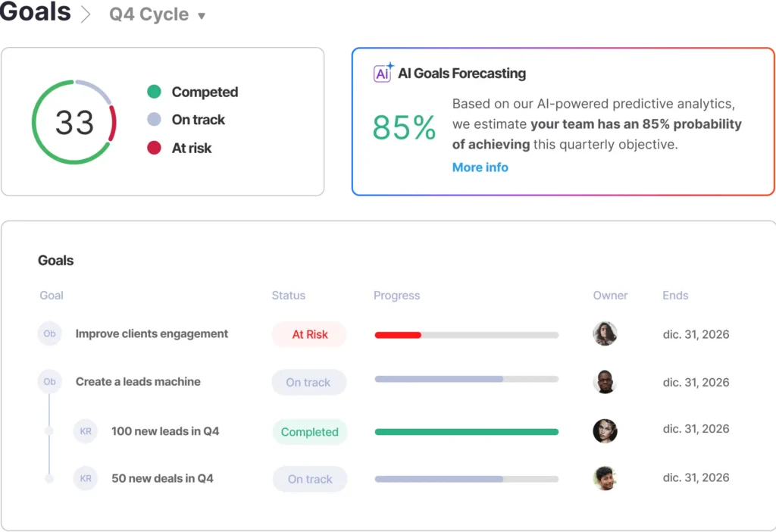Viewport: 776px width, 532px height.
Task: Open owner avatar of Improve clients engagement
Action: [x=605, y=333]
